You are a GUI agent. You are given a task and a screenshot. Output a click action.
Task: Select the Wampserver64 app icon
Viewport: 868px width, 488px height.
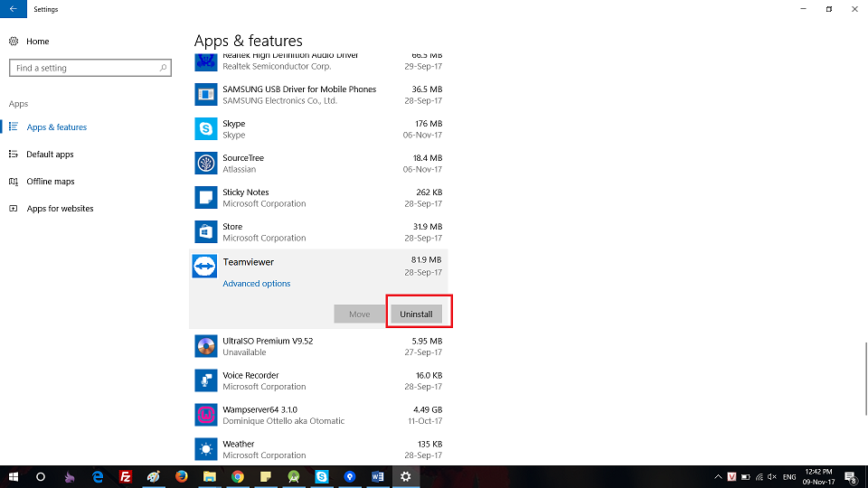(206, 415)
